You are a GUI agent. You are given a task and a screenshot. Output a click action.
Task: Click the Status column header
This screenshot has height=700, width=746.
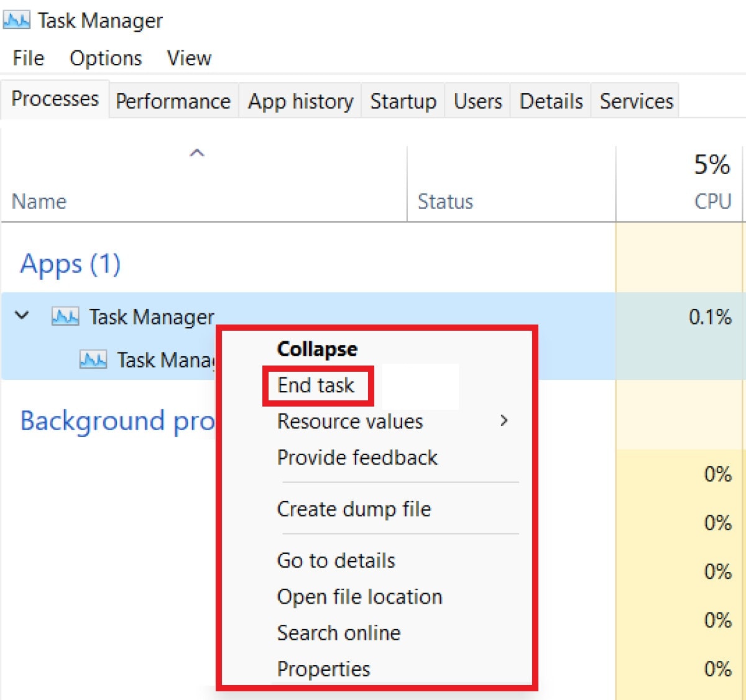[445, 201]
